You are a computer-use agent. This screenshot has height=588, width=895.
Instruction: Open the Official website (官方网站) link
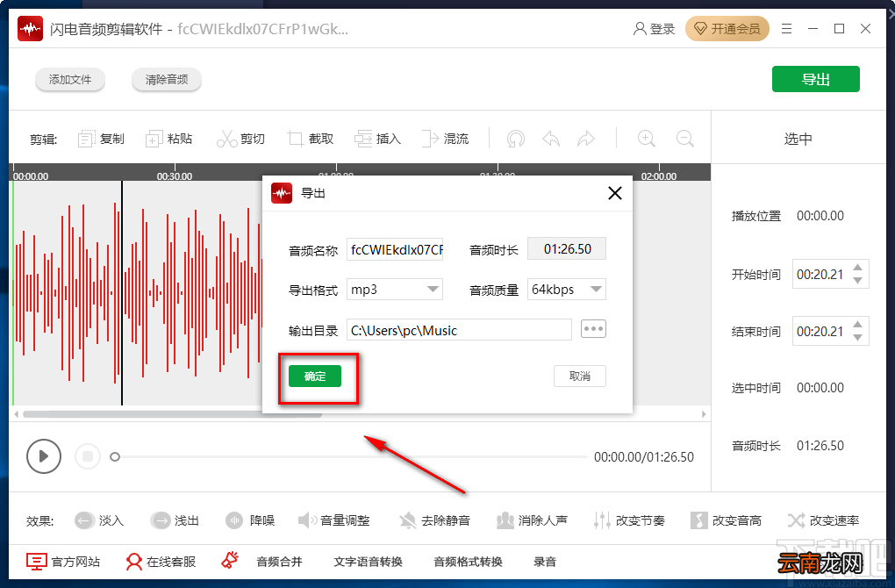coord(63,562)
